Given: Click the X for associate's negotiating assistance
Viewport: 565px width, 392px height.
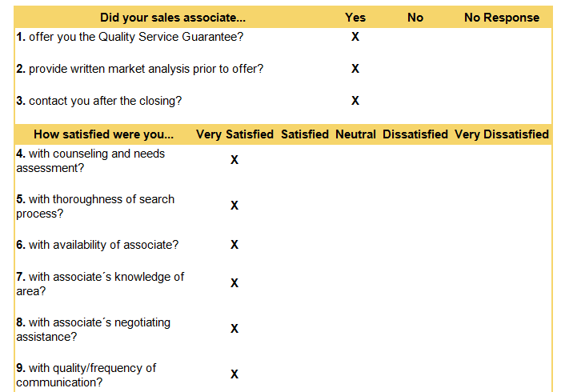Looking at the screenshot, I should [234, 329].
